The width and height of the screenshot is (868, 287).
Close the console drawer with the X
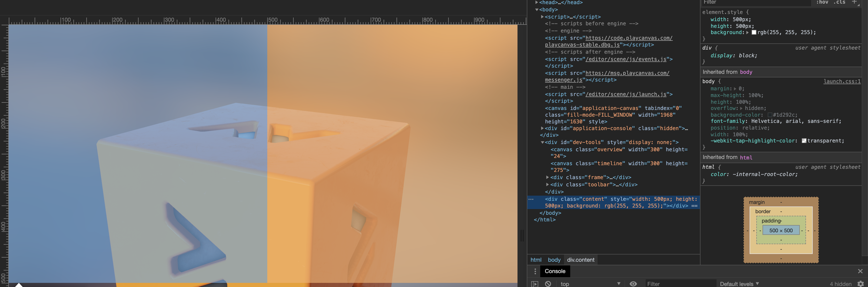click(x=860, y=271)
